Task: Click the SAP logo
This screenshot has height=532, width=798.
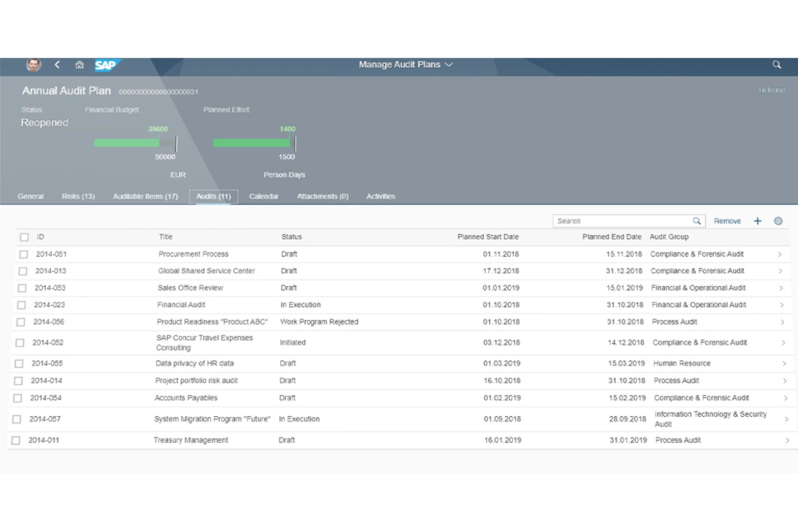Action: [106, 65]
